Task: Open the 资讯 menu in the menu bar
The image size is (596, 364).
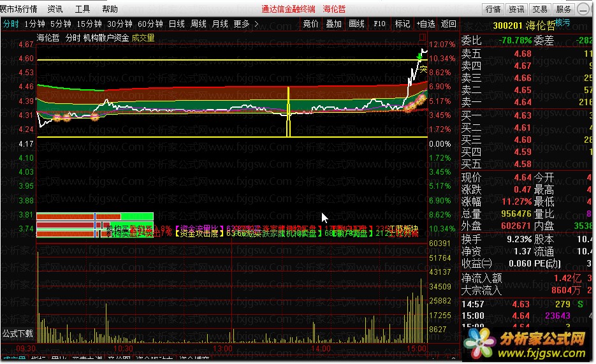Action: [55, 9]
